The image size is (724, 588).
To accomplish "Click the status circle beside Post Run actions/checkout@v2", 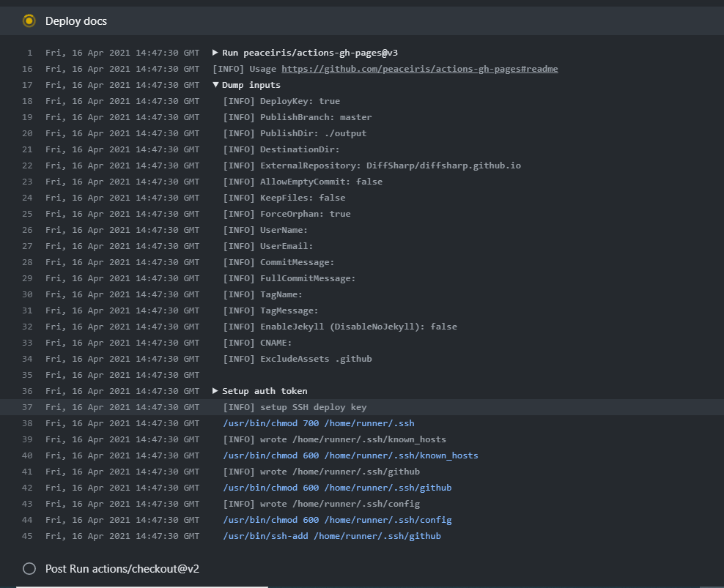I will (29, 568).
